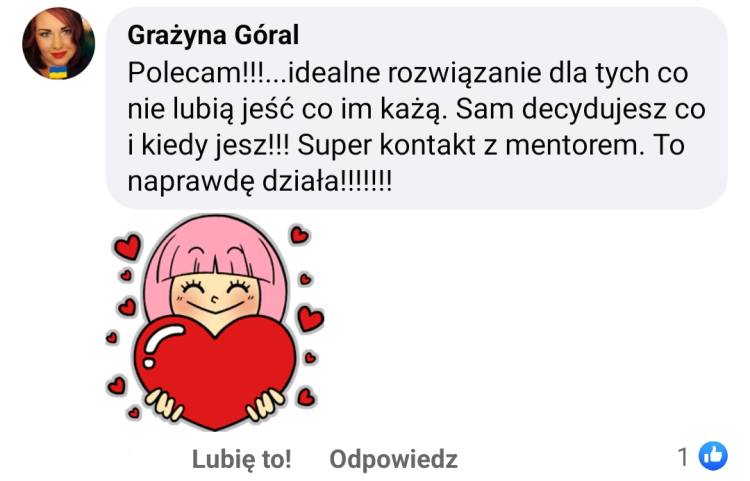Viewport: 750px width, 481px height.
Task: Open Grażyna Góral's profile picture
Action: point(58,44)
